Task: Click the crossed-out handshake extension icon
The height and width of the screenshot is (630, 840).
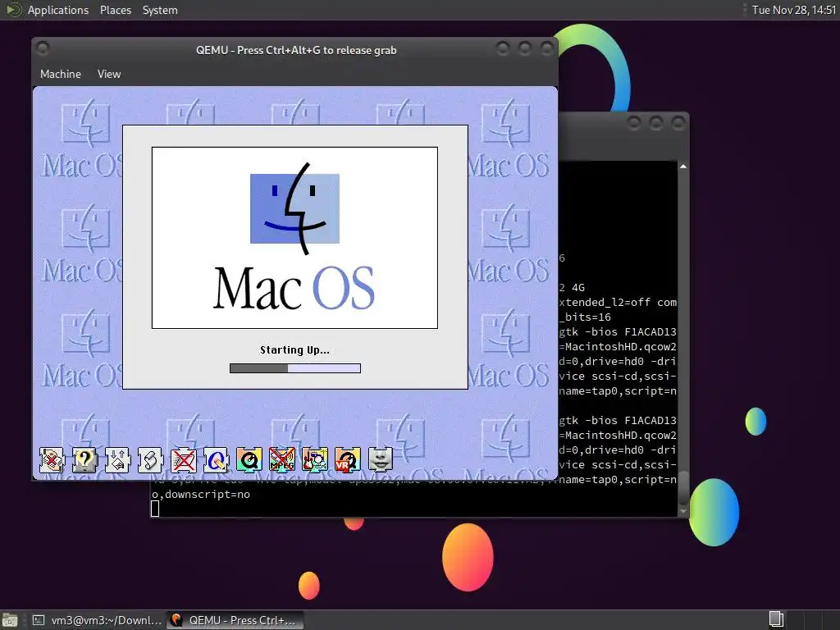Action: pyautogui.click(x=52, y=459)
